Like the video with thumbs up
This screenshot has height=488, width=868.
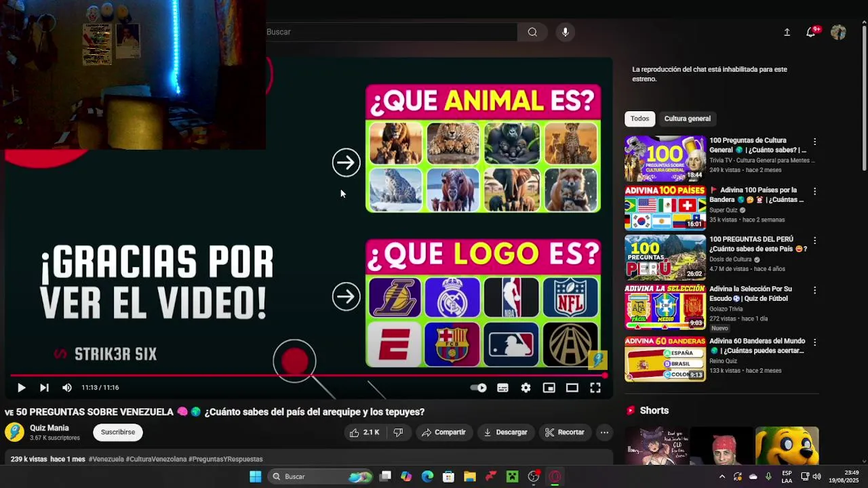tap(364, 432)
